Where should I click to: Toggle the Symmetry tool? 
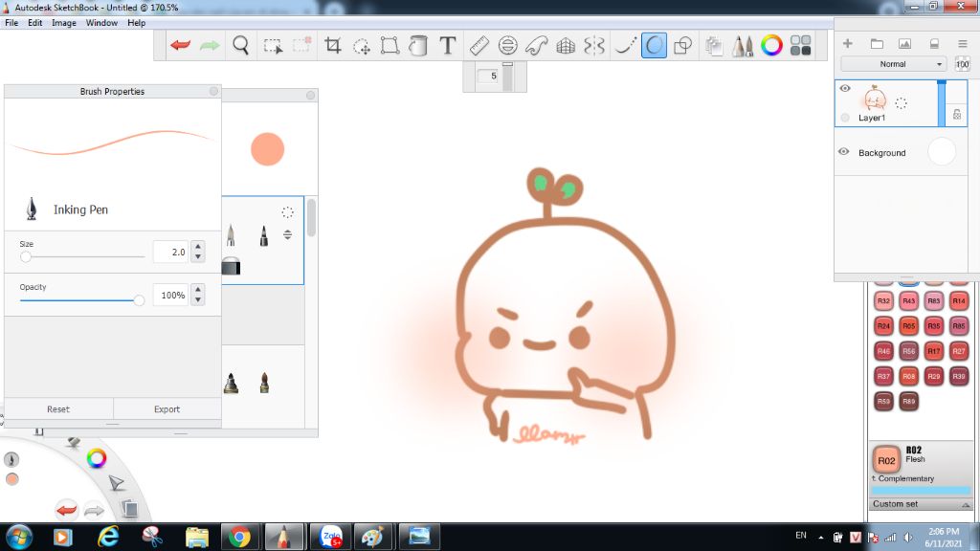(594, 45)
